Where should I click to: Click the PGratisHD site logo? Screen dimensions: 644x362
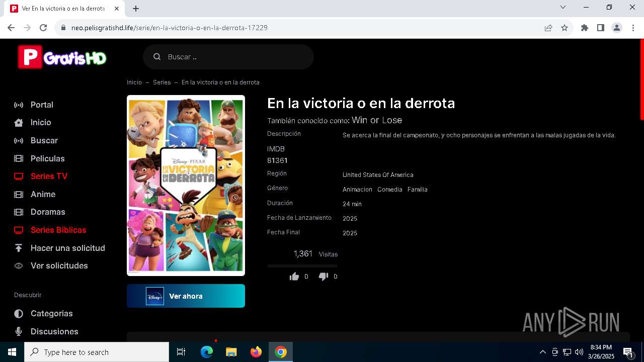(x=62, y=57)
